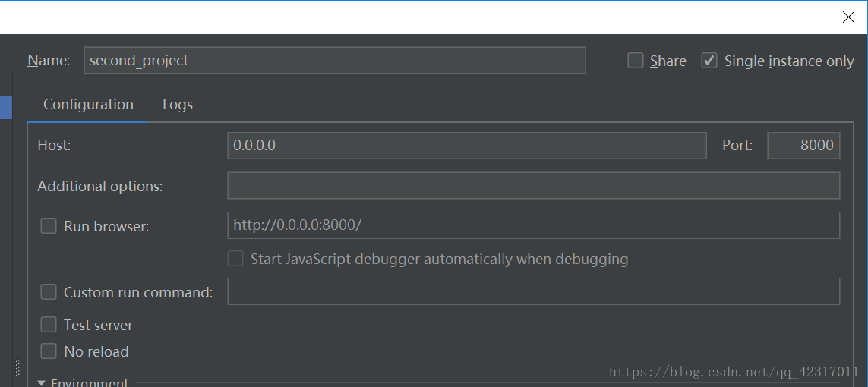Click the Run browser URL field
The image size is (868, 387).
tap(534, 225)
